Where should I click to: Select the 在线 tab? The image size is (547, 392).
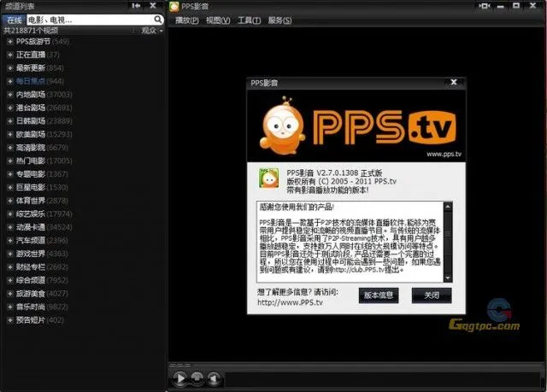coord(15,20)
